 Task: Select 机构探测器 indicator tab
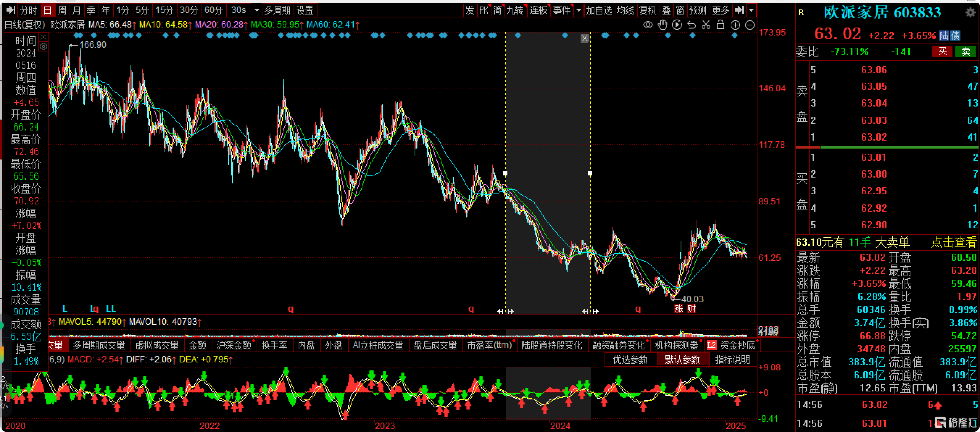point(677,345)
